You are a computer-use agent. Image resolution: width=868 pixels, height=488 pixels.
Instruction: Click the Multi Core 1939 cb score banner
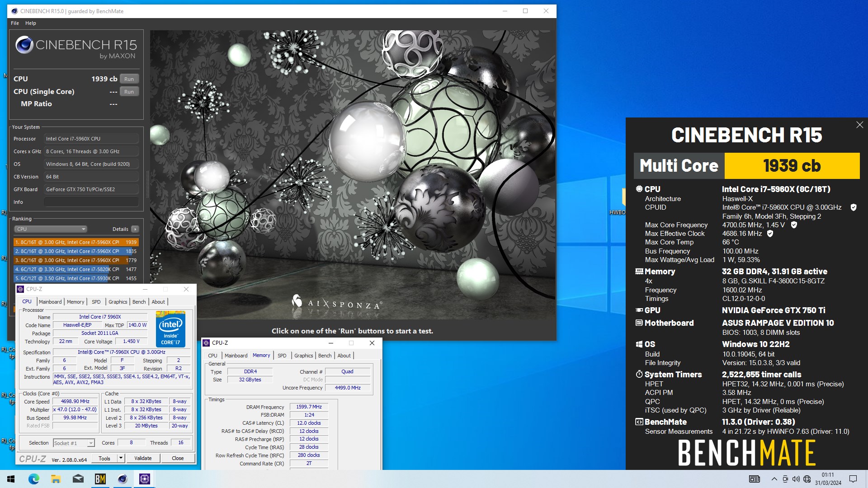click(746, 166)
